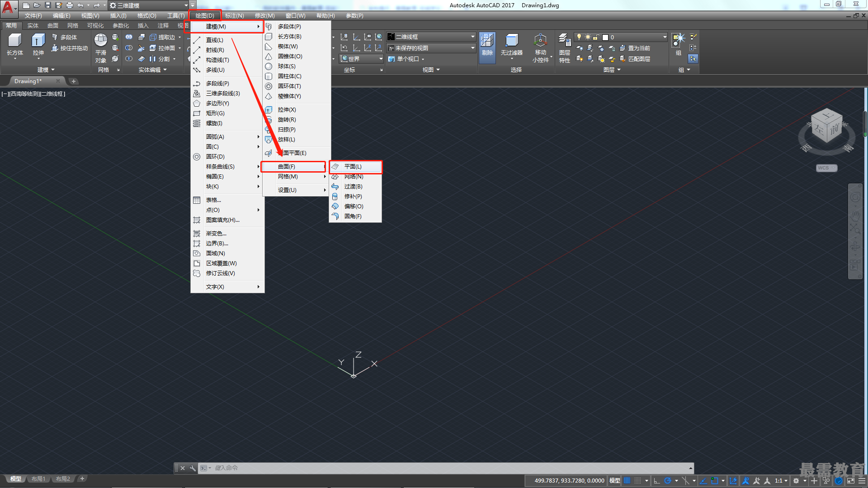Open the single viewport (单个视口) dropdown
Image resolution: width=868 pixels, height=488 pixels.
pyautogui.click(x=406, y=59)
